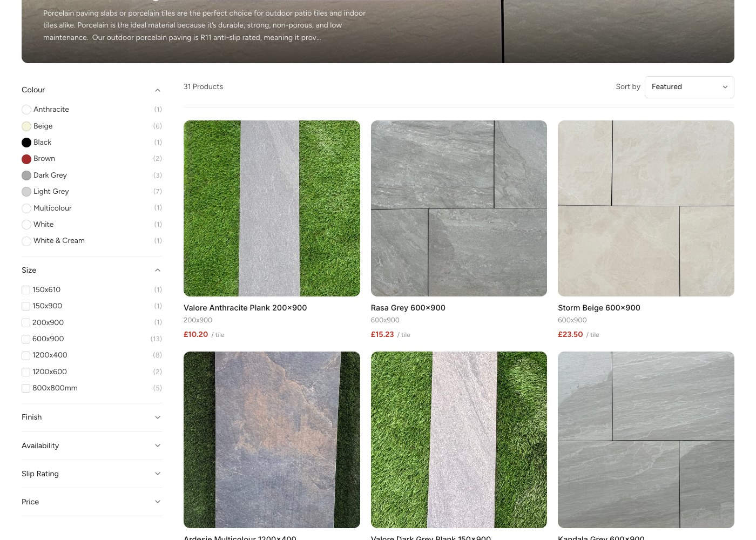Toggle the 1200x600 size checkbox
756x540 pixels.
(x=26, y=372)
